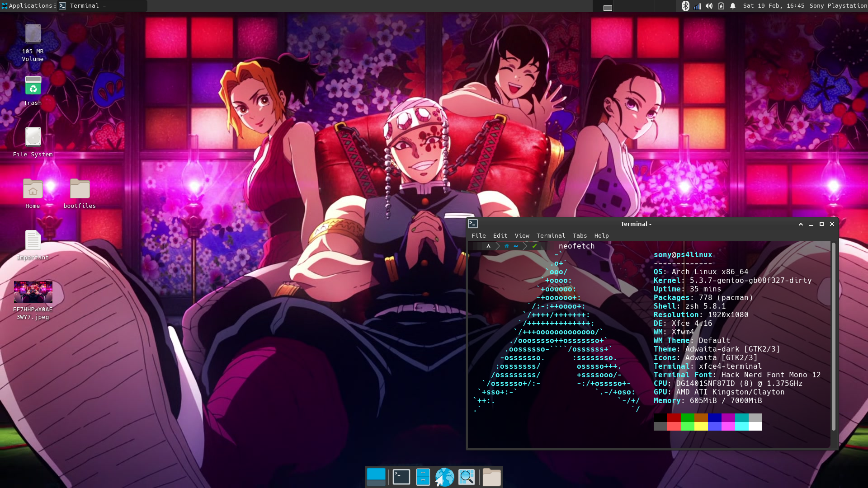The height and width of the screenshot is (488, 868).
Task: Click the CPU: DG1401SNF87ID line
Action: click(x=728, y=384)
